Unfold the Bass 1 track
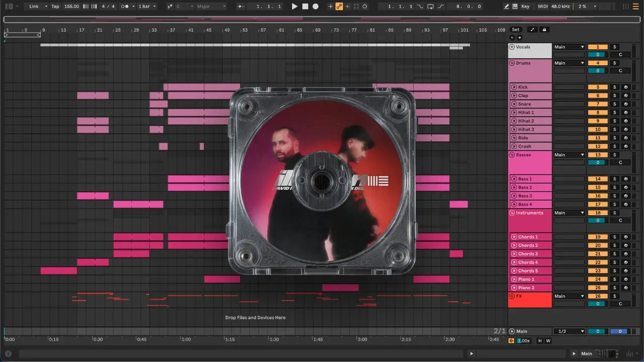Screen dimensions: 644x362 click(514, 179)
